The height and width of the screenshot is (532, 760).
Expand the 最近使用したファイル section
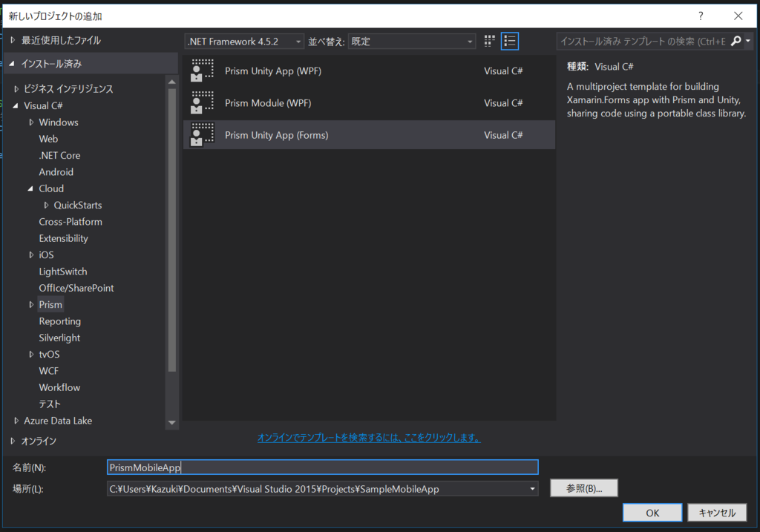tap(13, 40)
